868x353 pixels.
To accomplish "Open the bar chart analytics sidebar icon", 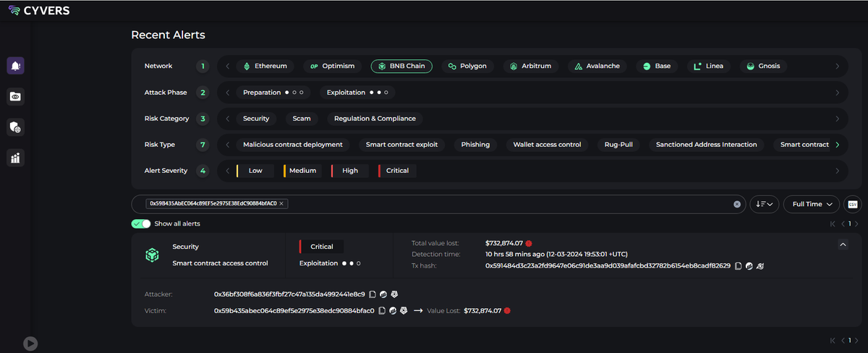I will click(x=15, y=158).
